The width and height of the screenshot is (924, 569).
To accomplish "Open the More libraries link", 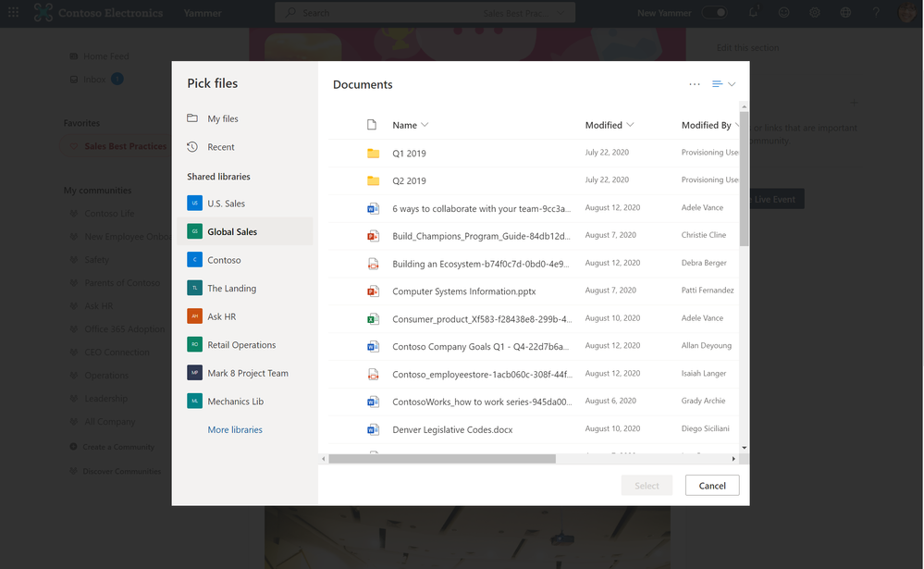I will pyautogui.click(x=235, y=429).
